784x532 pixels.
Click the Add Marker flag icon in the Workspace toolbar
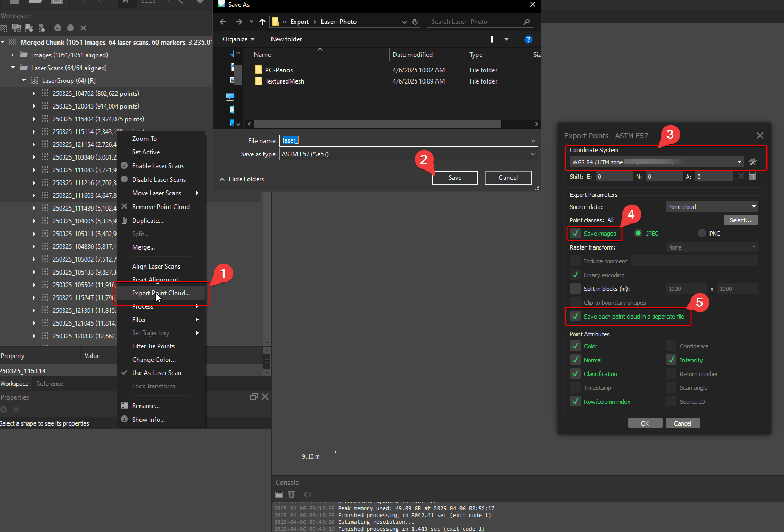point(29,28)
